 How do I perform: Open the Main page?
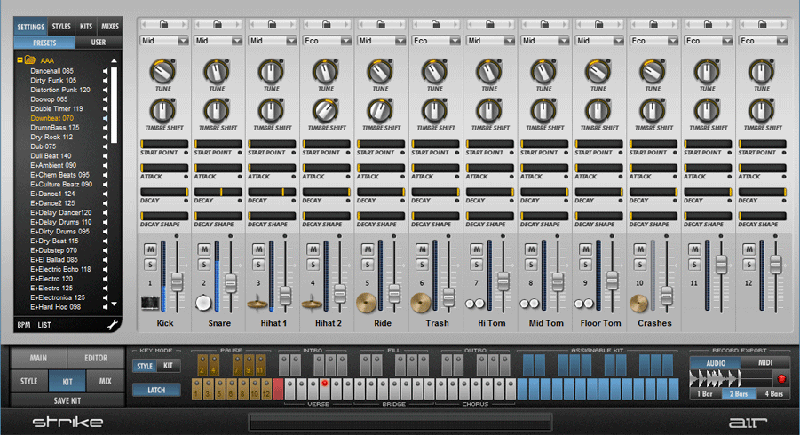(x=39, y=358)
